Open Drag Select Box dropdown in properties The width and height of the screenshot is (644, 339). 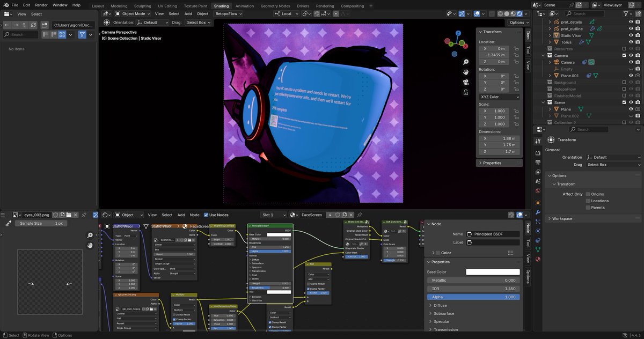click(x=613, y=165)
